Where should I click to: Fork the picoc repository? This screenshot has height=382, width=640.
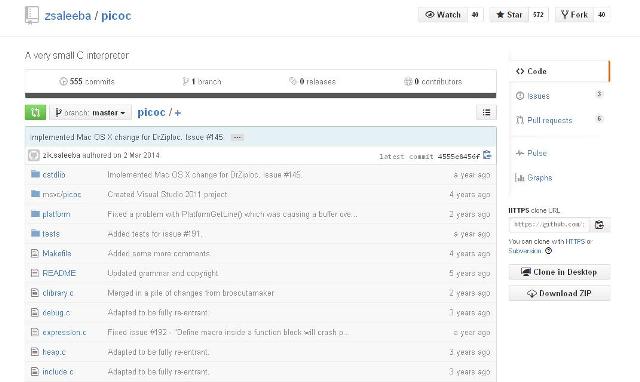click(574, 15)
